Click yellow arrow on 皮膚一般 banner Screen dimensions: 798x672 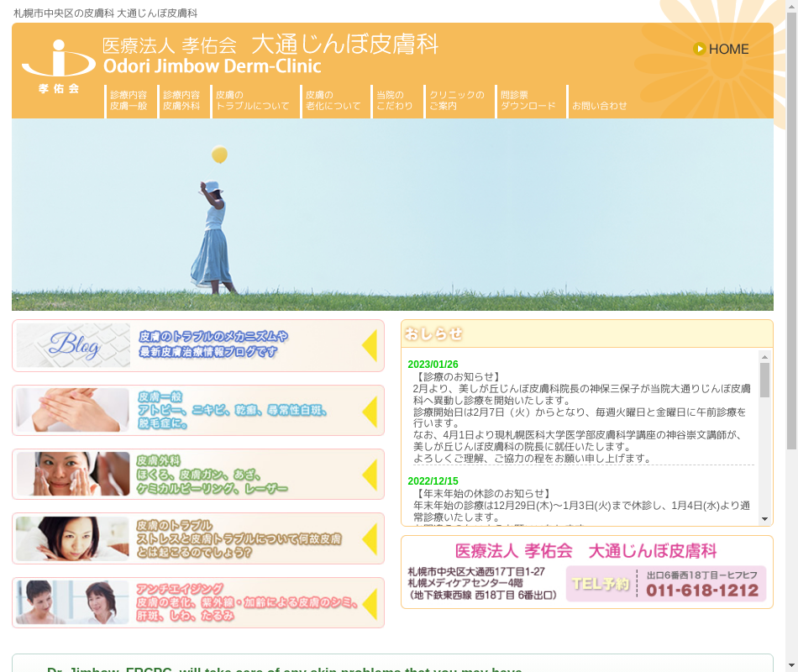[x=369, y=411]
